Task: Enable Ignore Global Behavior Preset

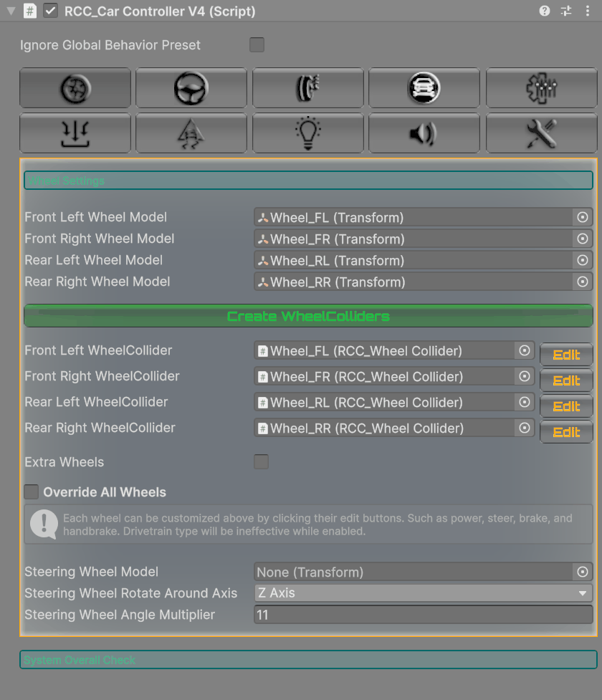Action: (257, 44)
